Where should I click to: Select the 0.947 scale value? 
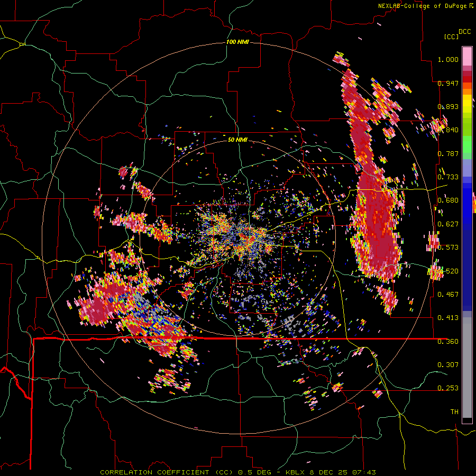coord(448,83)
